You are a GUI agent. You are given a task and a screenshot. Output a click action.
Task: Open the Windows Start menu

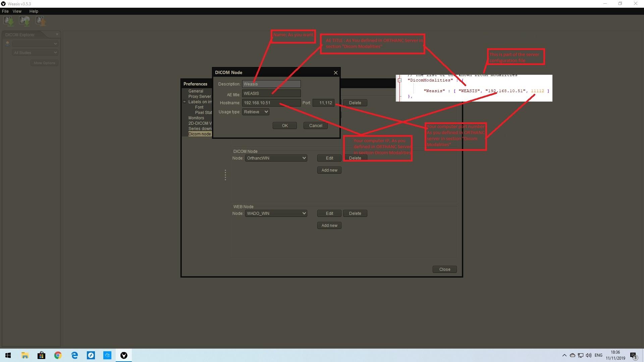(x=8, y=355)
